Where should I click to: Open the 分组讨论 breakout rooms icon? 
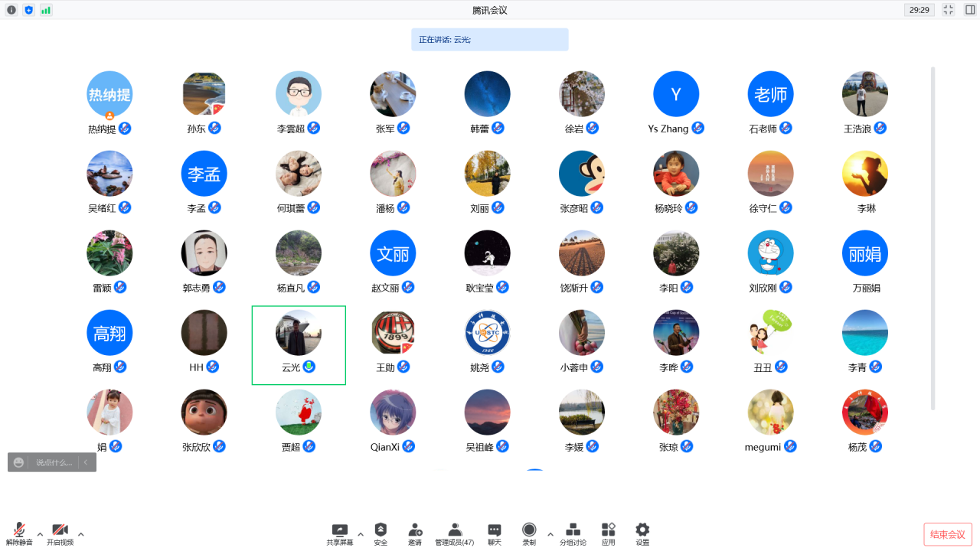coord(573,534)
